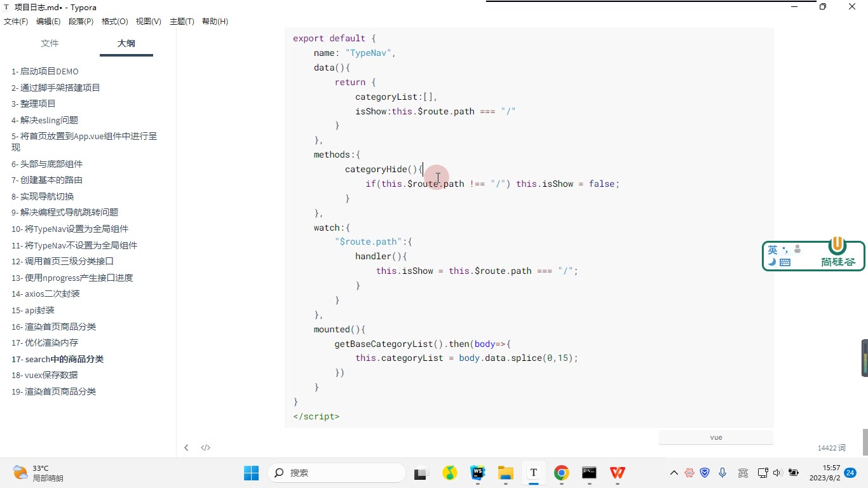Open the vue code language selector
This screenshot has height=488, width=868.
click(716, 437)
